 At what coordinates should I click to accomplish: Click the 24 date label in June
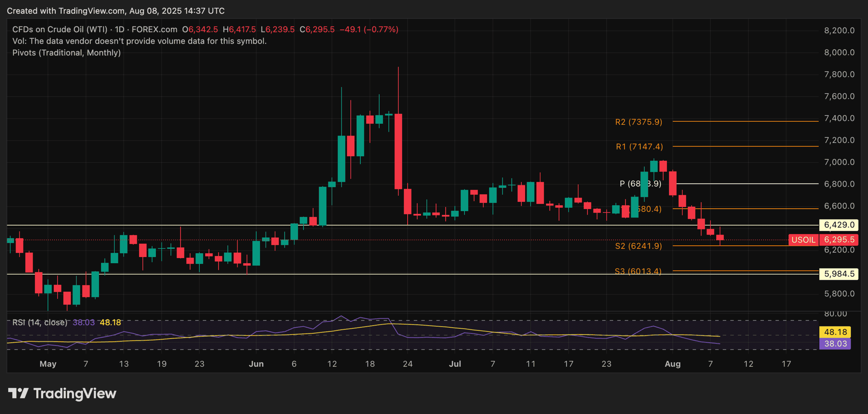(x=408, y=364)
